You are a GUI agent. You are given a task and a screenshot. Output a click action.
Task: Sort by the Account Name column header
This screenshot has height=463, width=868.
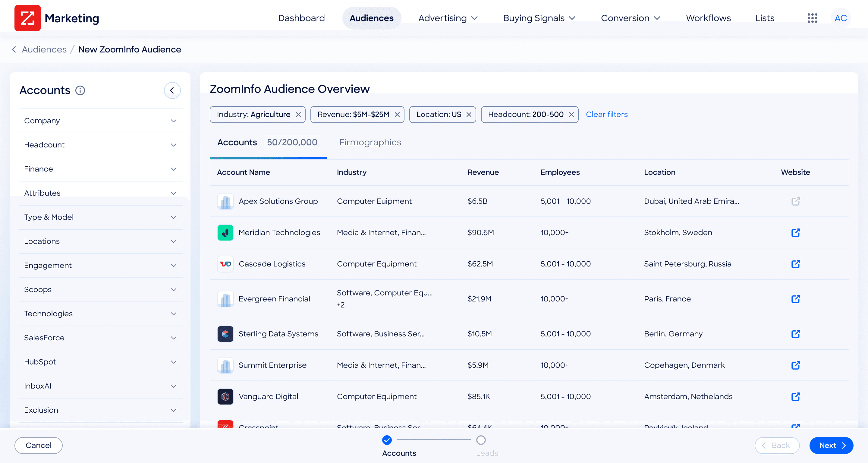pyautogui.click(x=243, y=172)
